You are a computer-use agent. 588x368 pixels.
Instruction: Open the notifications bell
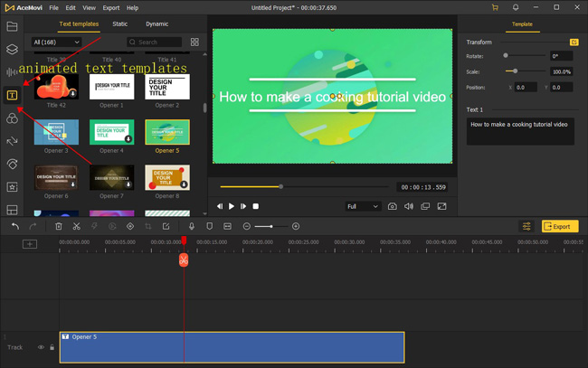[516, 7]
